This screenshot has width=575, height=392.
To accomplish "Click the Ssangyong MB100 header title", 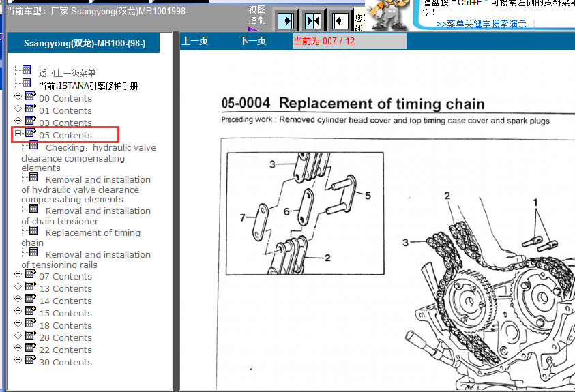I will click(x=84, y=43).
